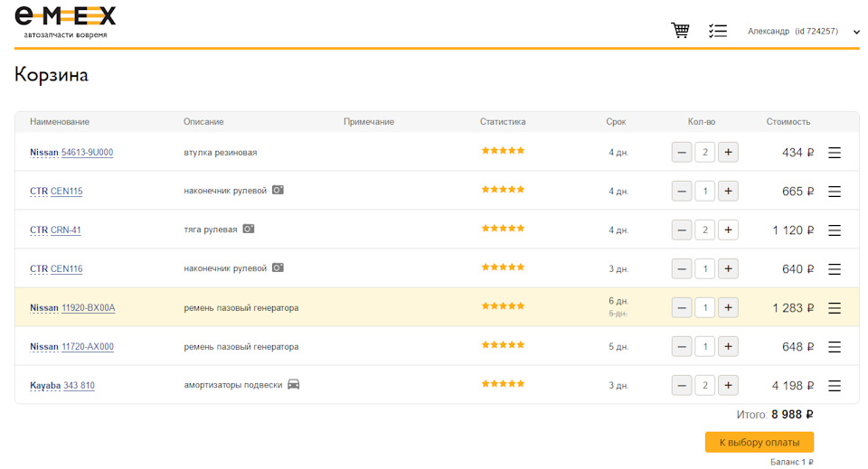Open the Kayaba brand link
Image resolution: width=868 pixels, height=469 pixels.
[45, 386]
